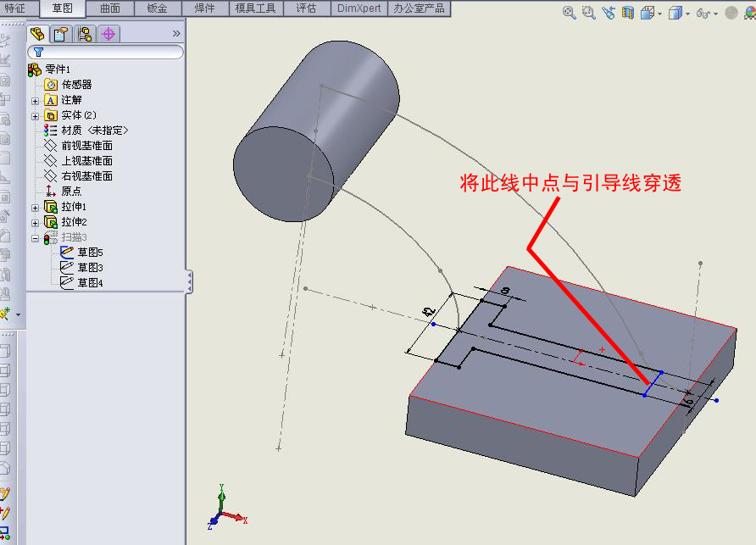This screenshot has height=545, width=756.
Task: Open the ConfigurationManager tab icon
Action: click(x=85, y=34)
